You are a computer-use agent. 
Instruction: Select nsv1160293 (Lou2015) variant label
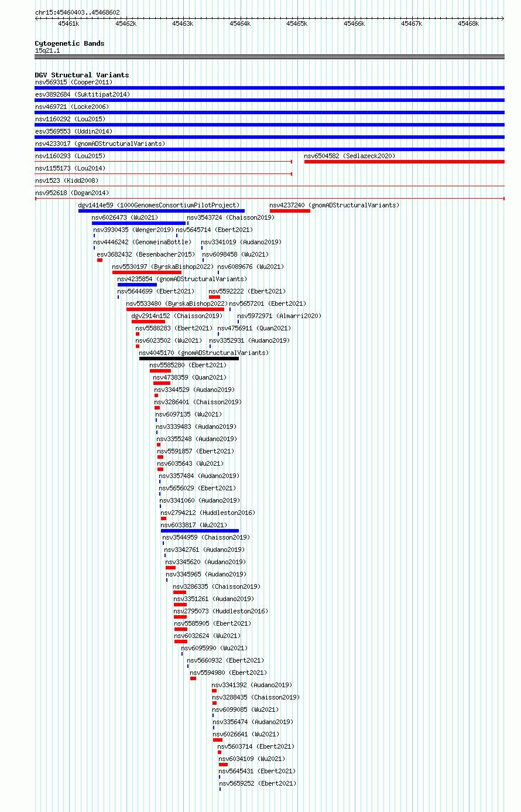click(70, 156)
